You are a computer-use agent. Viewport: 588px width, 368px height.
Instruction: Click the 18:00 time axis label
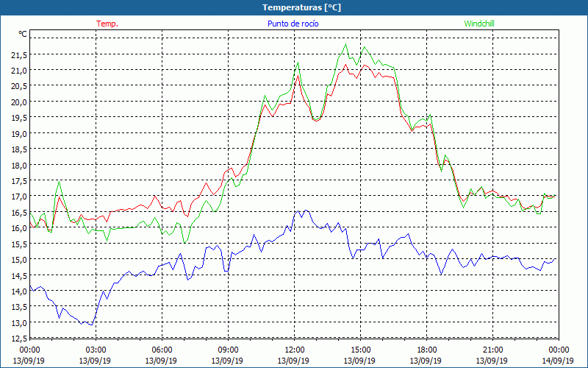click(x=427, y=350)
